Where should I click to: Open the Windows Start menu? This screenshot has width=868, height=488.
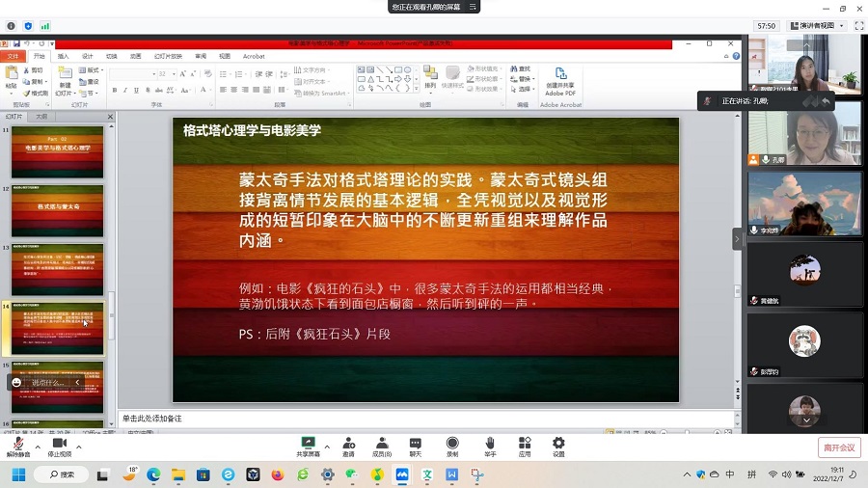17,474
